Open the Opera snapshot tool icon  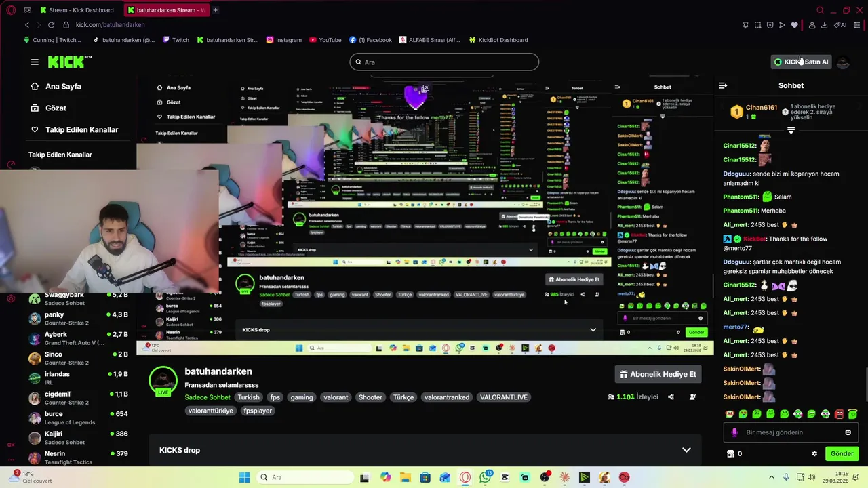click(x=757, y=25)
